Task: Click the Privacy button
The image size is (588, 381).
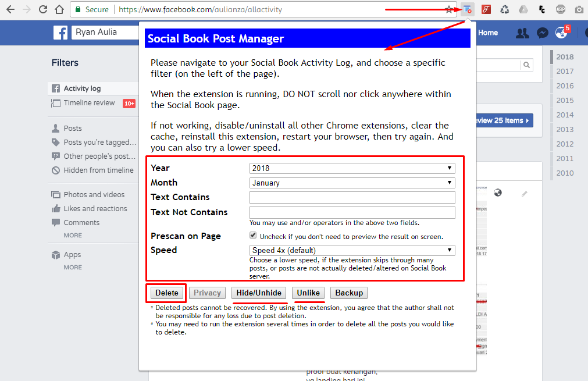Action: (x=207, y=293)
